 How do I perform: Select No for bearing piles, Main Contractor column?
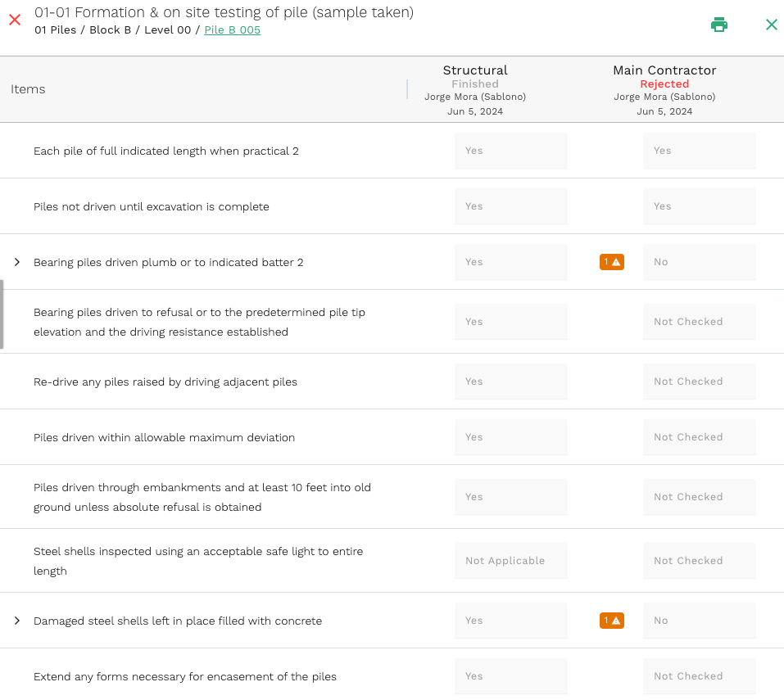699,261
